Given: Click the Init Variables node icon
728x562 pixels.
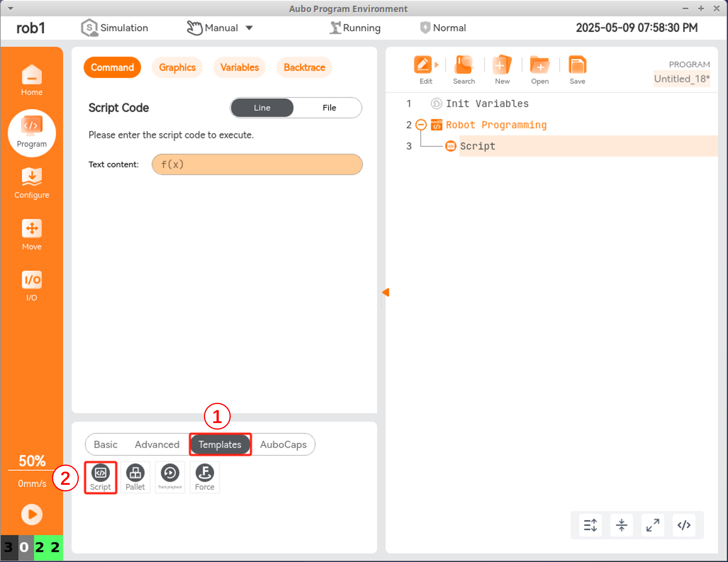Looking at the screenshot, I should (436, 104).
